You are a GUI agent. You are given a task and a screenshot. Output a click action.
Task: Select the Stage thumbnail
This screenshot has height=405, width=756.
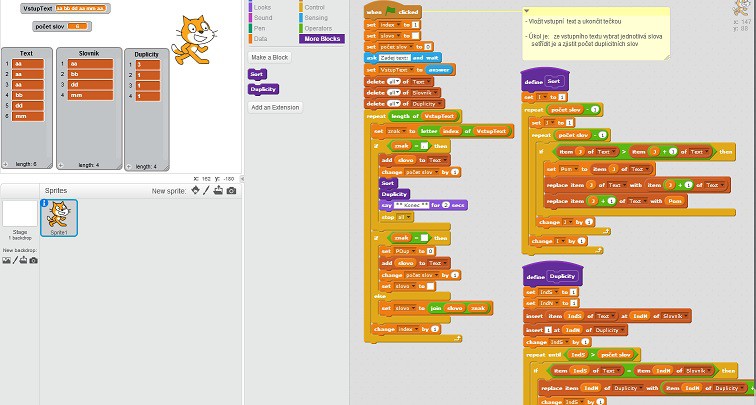pos(20,216)
